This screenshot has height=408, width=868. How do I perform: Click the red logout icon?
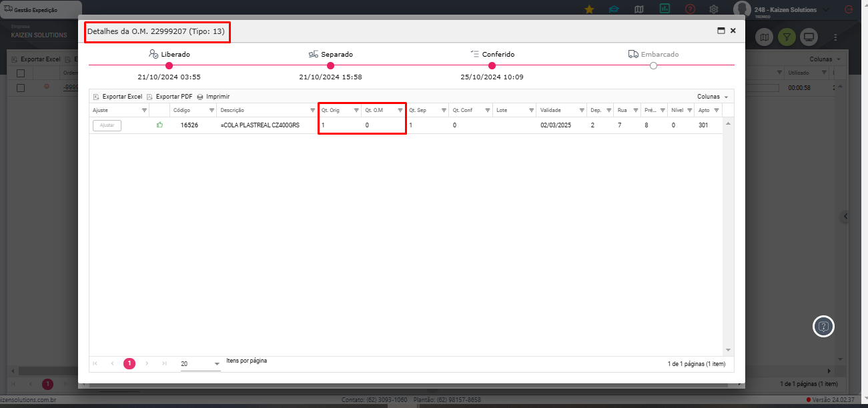[x=849, y=9]
